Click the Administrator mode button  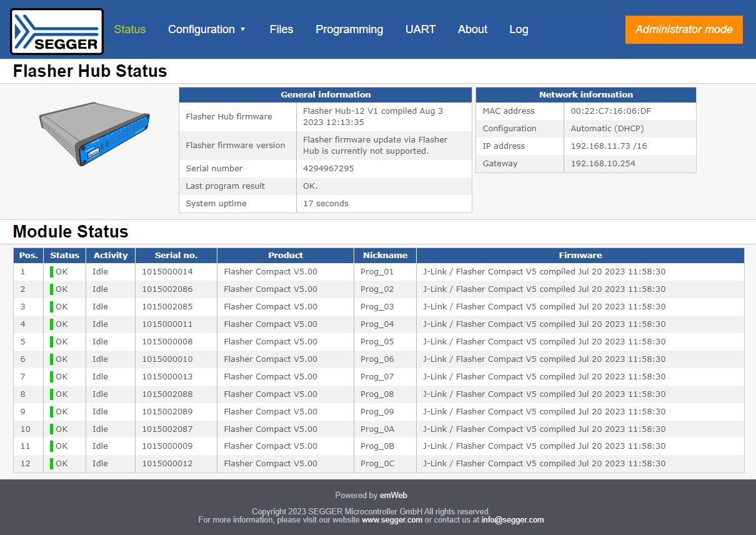684,29
